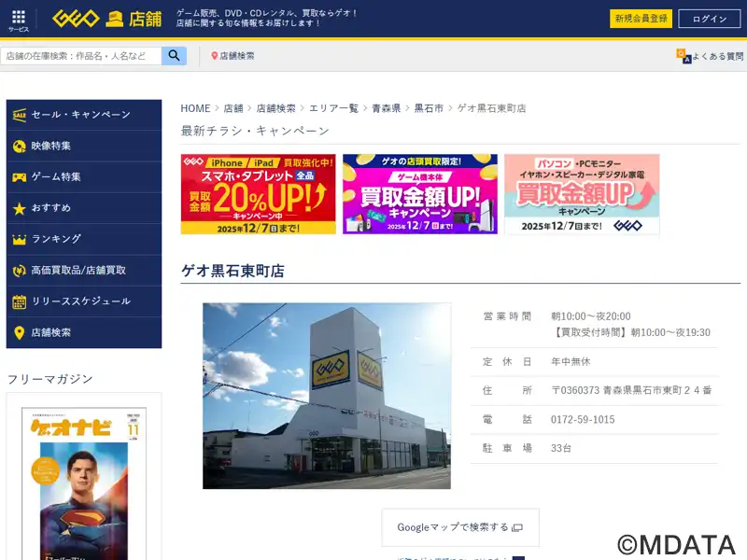Click business hours 朝10:00～夜20:00

point(591,316)
